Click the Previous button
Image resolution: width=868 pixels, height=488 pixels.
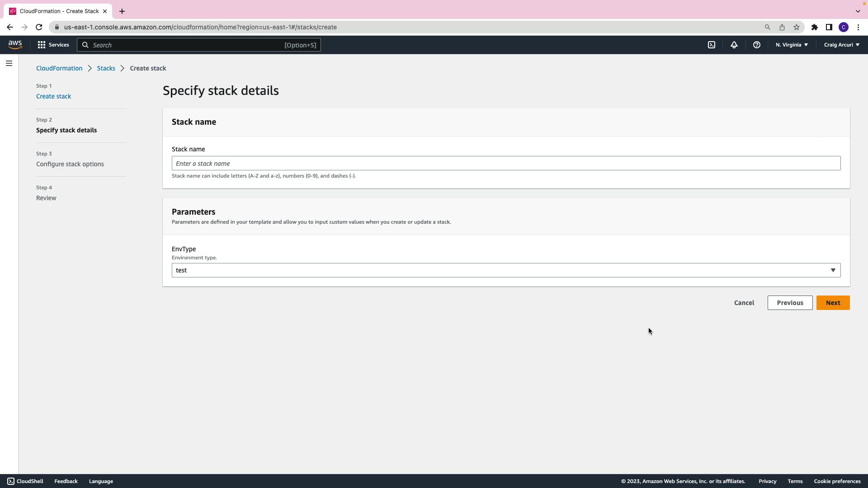[790, 303]
